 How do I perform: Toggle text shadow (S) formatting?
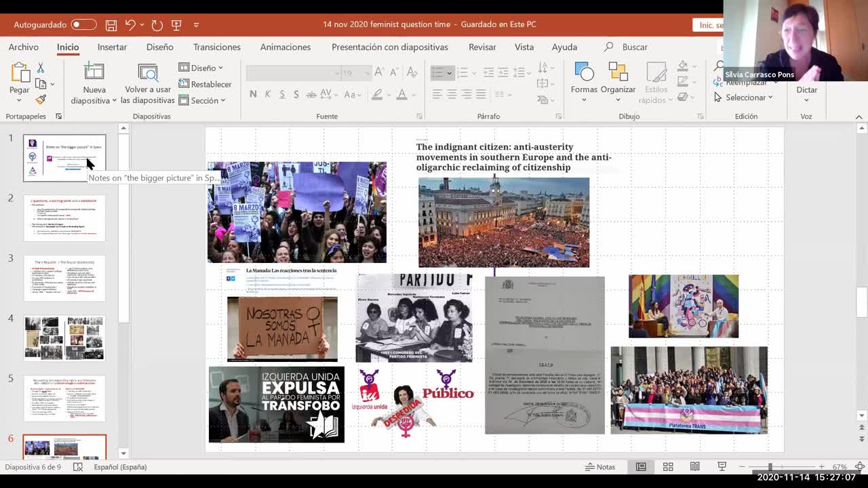tap(296, 94)
